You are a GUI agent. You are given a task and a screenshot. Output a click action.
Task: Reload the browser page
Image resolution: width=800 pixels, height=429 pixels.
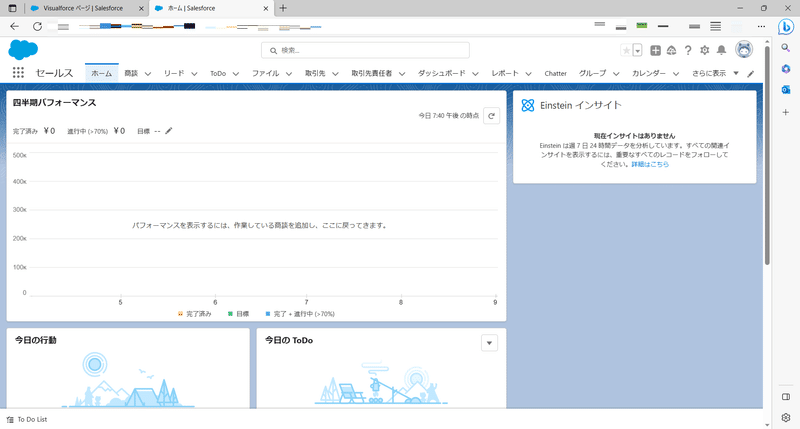pos(37,26)
